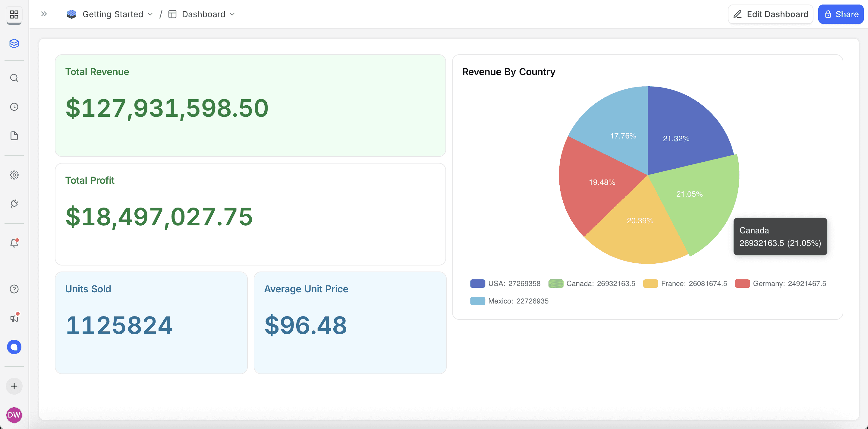Open settings using the gear icon
Screen dimensions: 868x429
[x=14, y=175]
